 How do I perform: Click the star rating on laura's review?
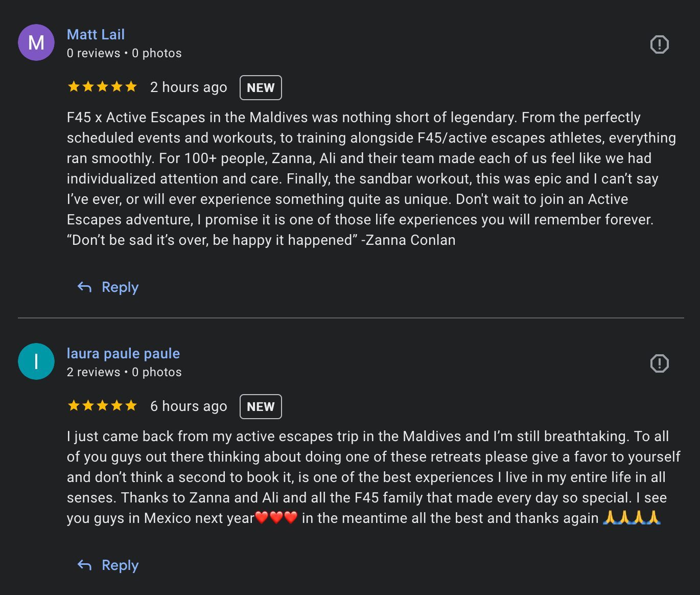[102, 406]
